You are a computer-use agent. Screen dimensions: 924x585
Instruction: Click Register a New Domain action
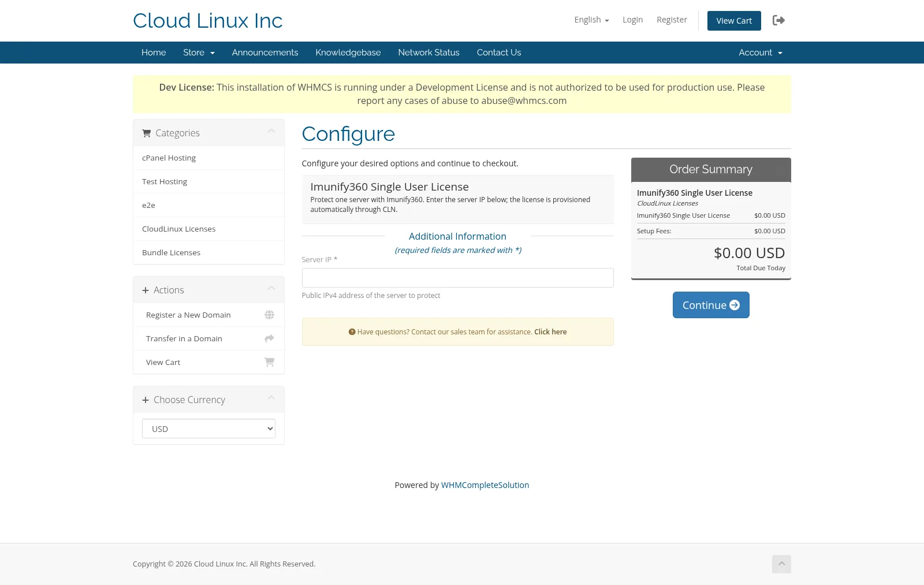coord(208,315)
